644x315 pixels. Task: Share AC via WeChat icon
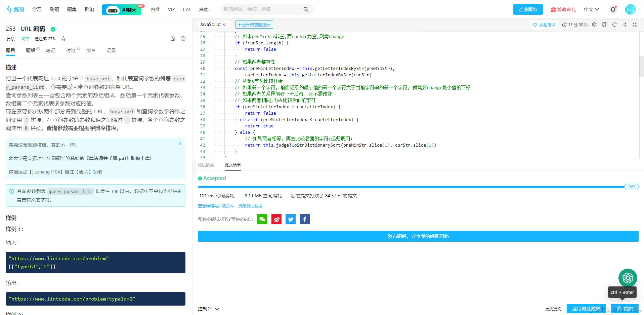(x=262, y=219)
